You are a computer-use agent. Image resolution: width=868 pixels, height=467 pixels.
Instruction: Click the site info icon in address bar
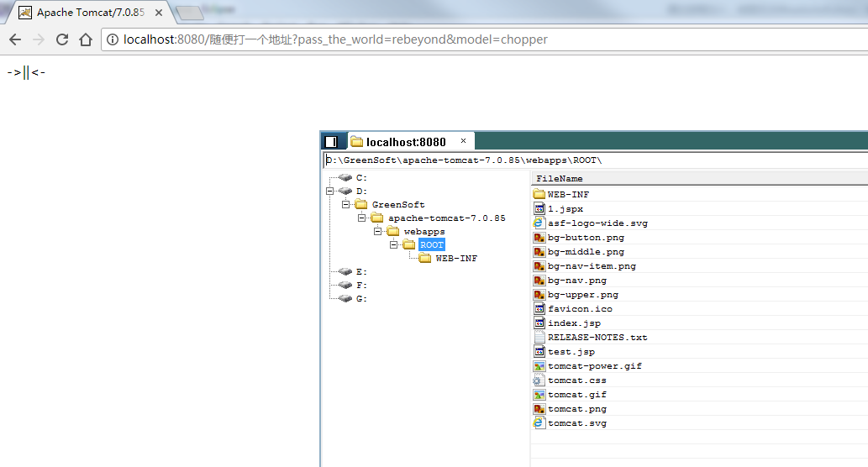tap(113, 39)
